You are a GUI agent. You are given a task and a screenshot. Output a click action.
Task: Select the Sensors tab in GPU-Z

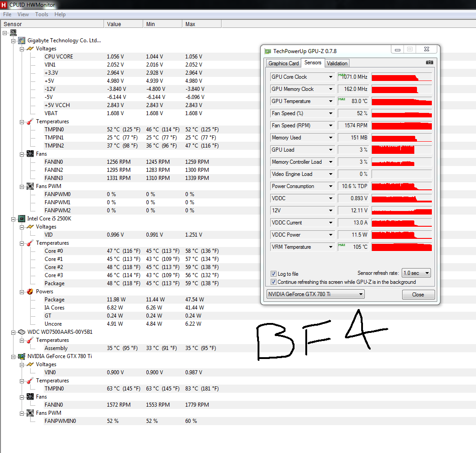pos(313,63)
